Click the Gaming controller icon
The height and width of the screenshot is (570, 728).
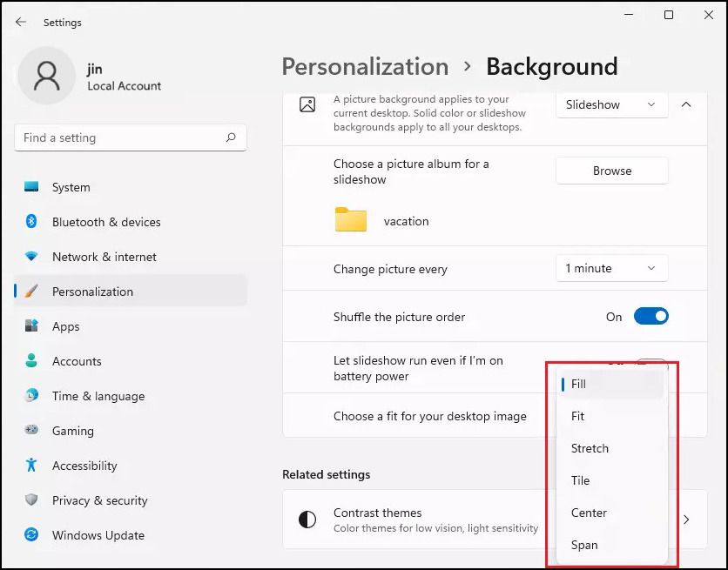pos(31,430)
